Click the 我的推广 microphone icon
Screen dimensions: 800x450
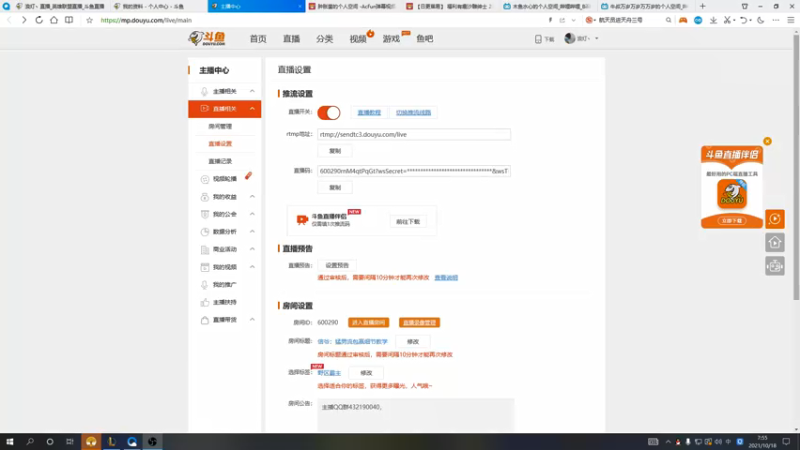coord(205,285)
